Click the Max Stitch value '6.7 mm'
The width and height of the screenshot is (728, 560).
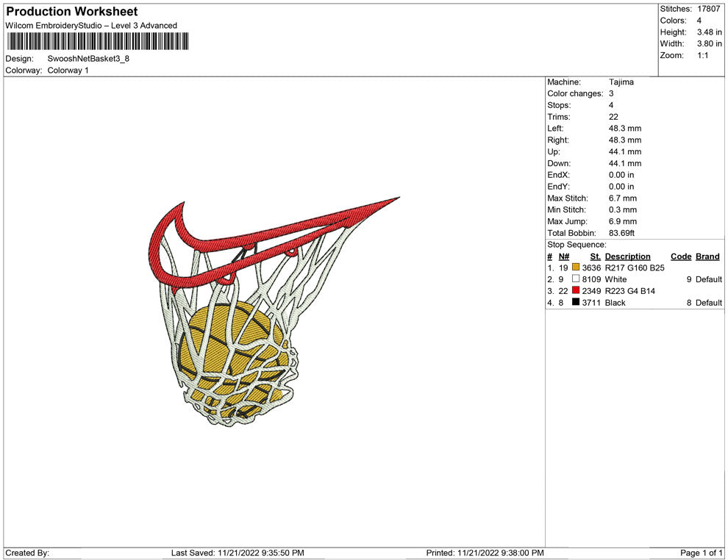623,198
